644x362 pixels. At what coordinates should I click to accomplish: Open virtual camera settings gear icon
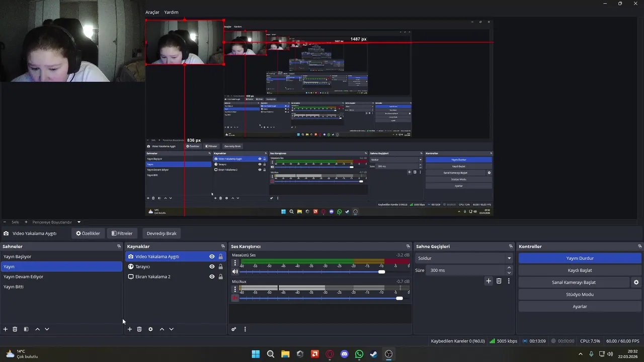(x=636, y=283)
